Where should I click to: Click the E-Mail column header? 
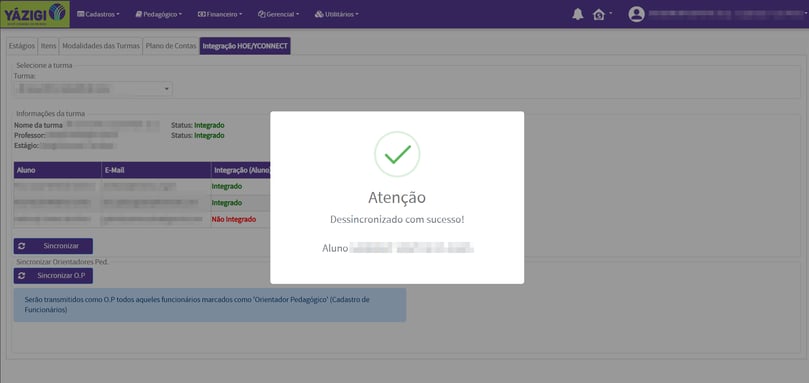click(156, 170)
